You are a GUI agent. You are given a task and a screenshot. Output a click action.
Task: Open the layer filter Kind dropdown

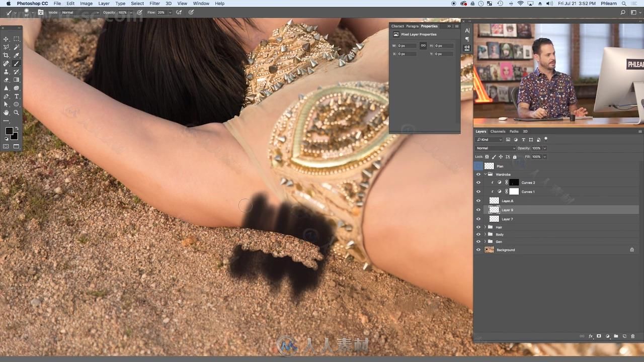[490, 139]
